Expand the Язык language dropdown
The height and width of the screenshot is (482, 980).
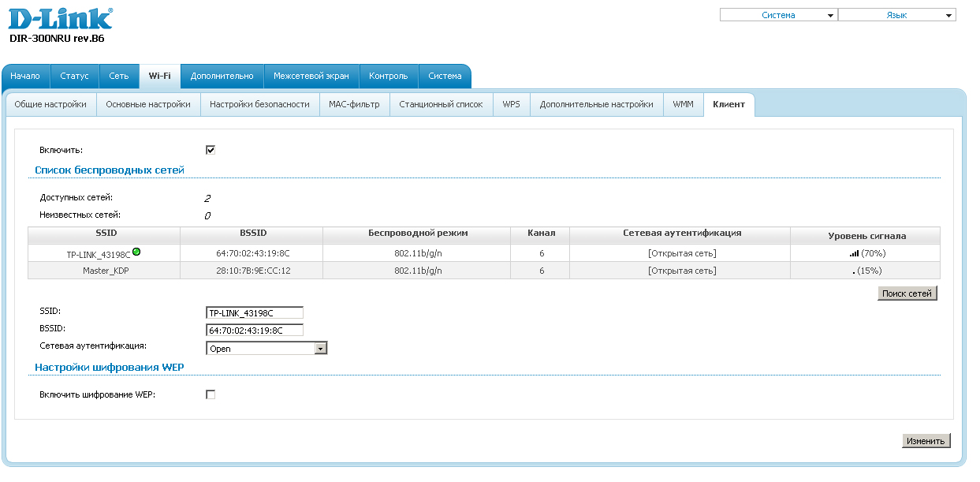click(x=896, y=15)
